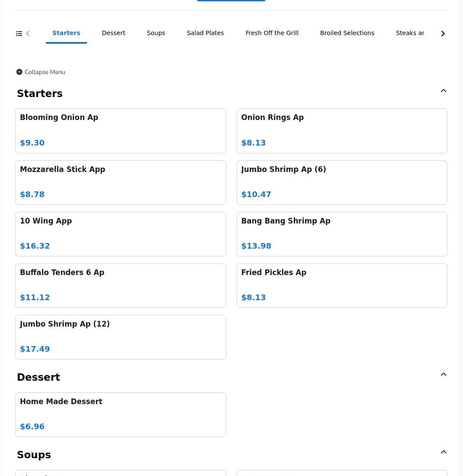Go to Broiled Selections tab
This screenshot has height=476, width=463.
coord(347,33)
